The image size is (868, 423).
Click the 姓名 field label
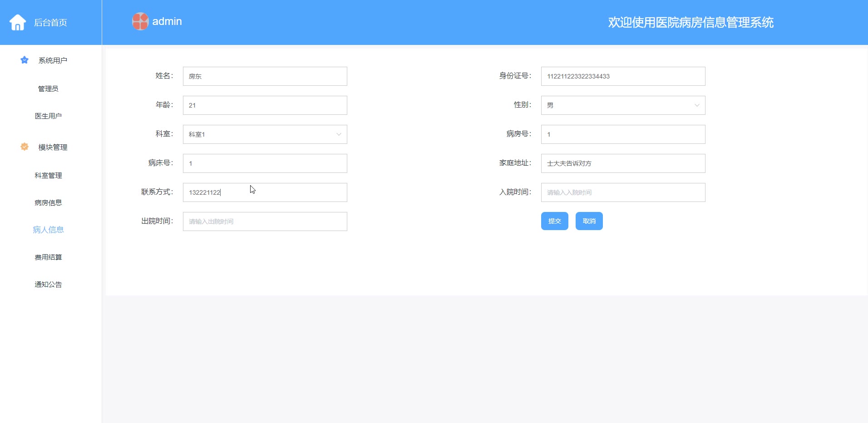(x=164, y=76)
